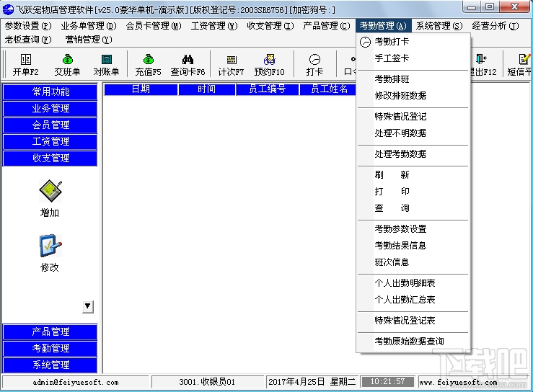Select 处理不明数据 menu entry
This screenshot has width=533, height=392.
point(413,133)
